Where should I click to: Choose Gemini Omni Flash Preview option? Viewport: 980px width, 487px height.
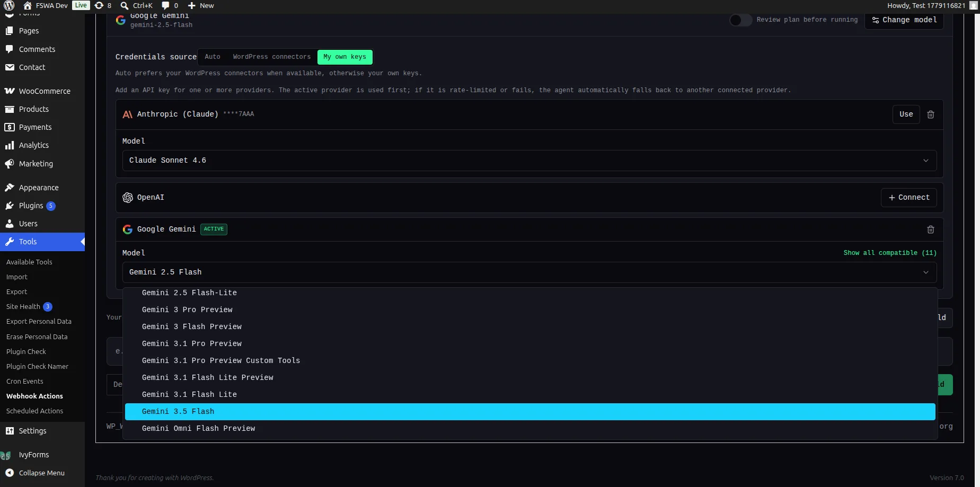pos(530,429)
